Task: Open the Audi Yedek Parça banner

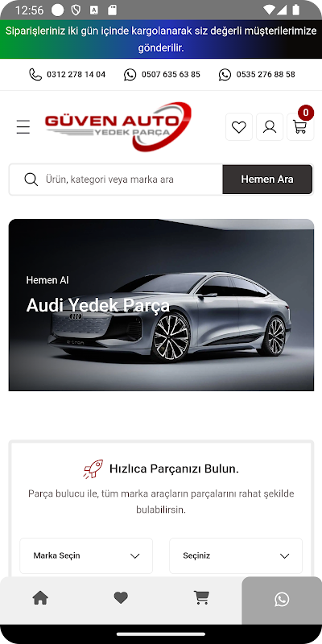Action: tap(161, 305)
